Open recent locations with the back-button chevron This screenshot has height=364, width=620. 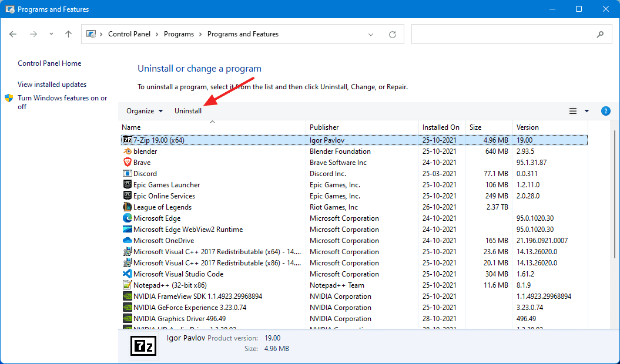click(x=51, y=33)
